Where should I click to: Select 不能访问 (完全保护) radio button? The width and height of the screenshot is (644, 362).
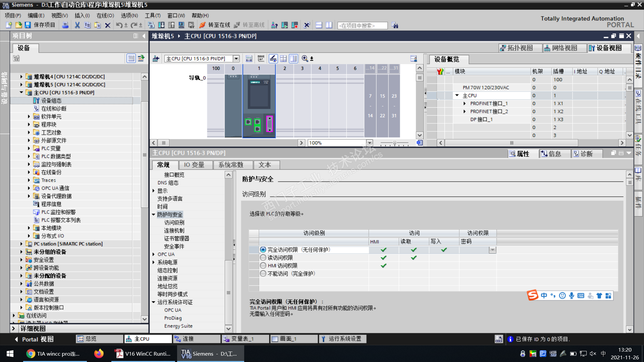[x=263, y=274]
